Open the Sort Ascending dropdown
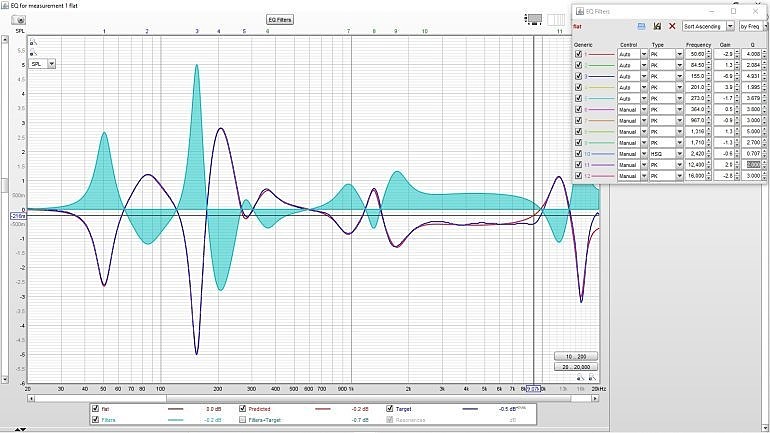Viewport: 770px width, 433px height. [708, 26]
